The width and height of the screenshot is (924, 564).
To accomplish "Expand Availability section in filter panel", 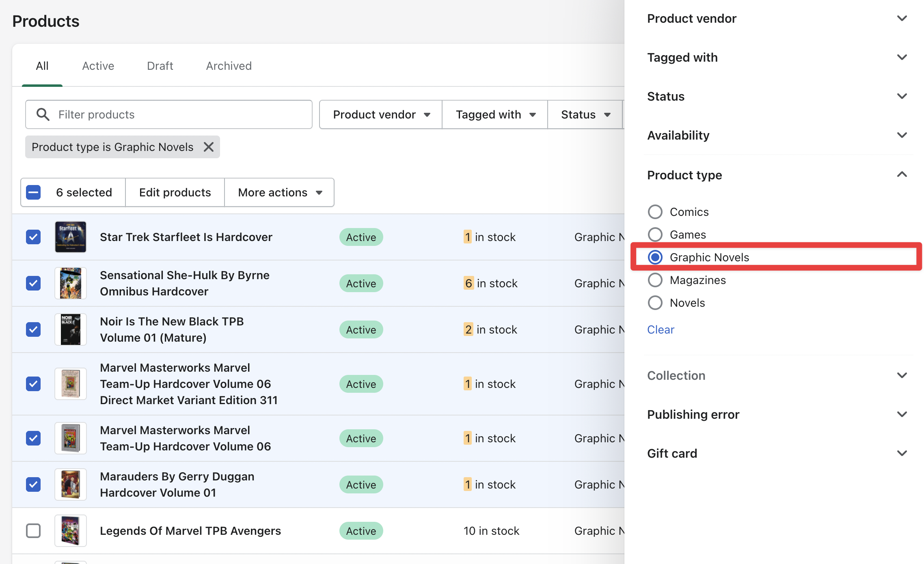I will 777,136.
